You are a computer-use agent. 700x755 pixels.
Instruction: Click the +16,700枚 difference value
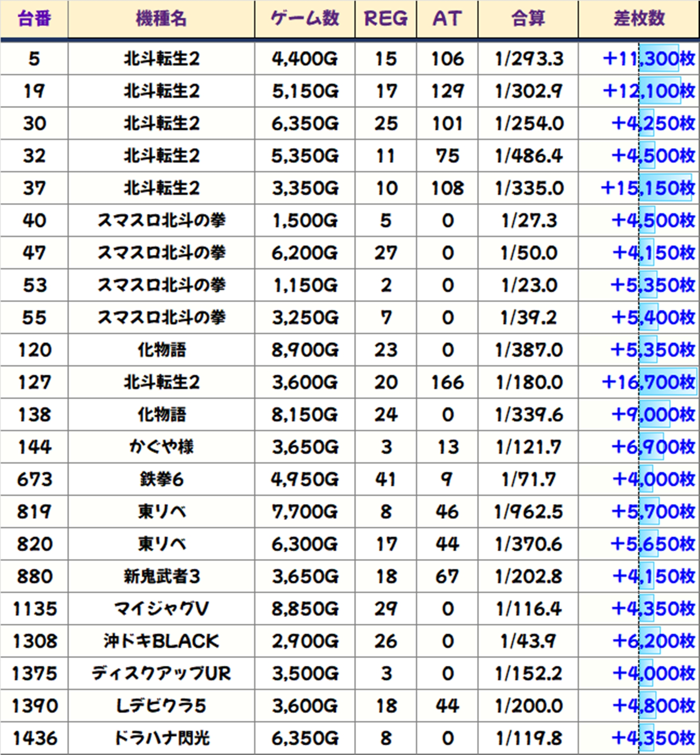click(648, 382)
